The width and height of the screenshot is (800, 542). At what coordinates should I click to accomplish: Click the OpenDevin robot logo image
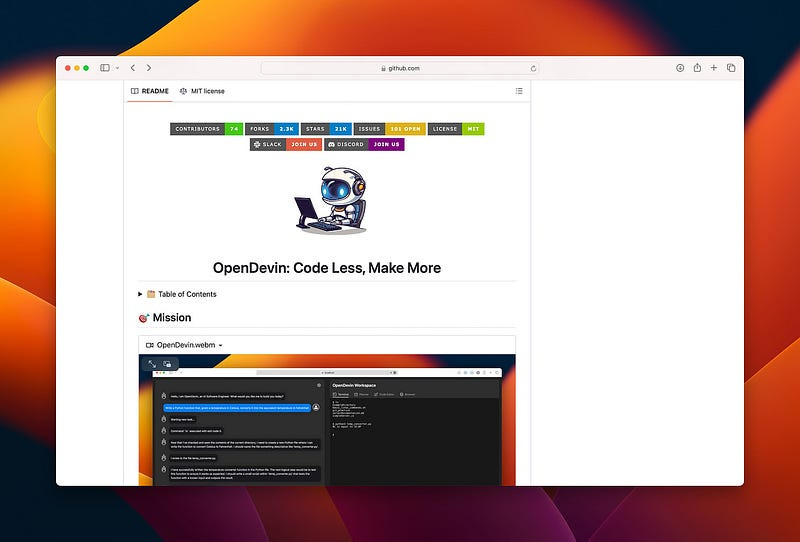(x=331, y=201)
